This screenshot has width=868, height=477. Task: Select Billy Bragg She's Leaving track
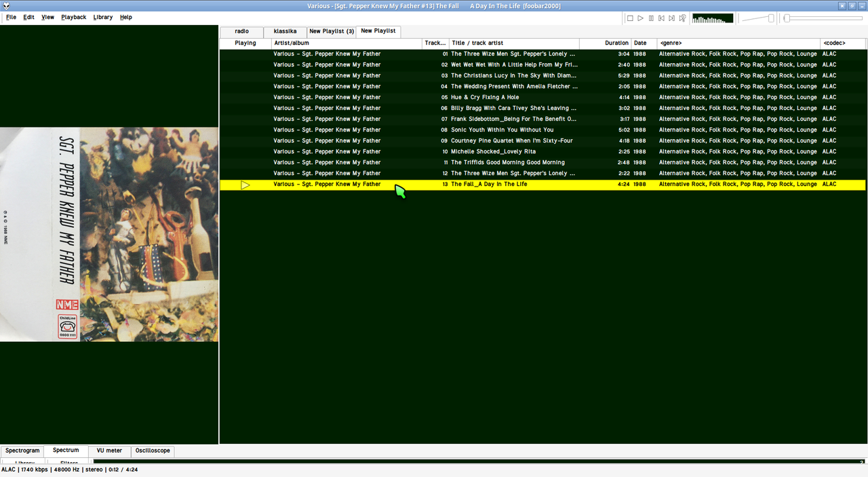tap(542, 109)
